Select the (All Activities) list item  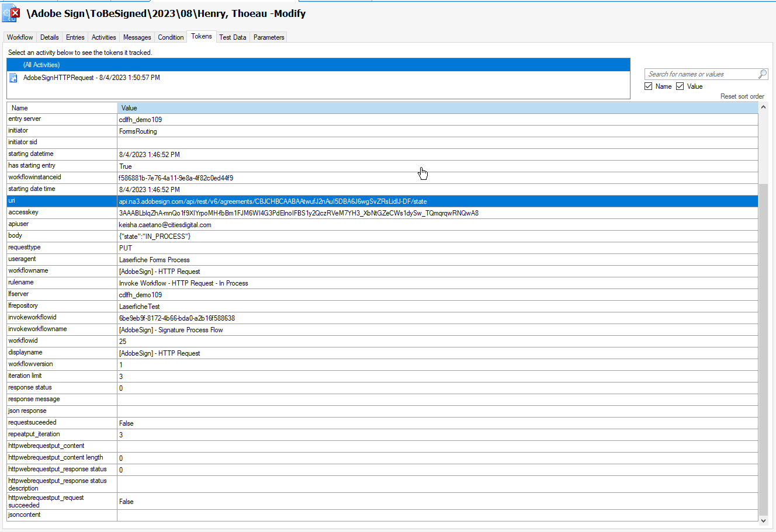click(318, 65)
